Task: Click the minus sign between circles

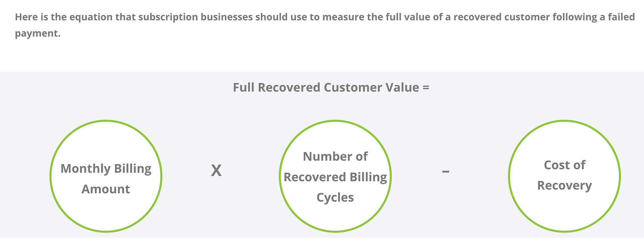Action: 445,171
